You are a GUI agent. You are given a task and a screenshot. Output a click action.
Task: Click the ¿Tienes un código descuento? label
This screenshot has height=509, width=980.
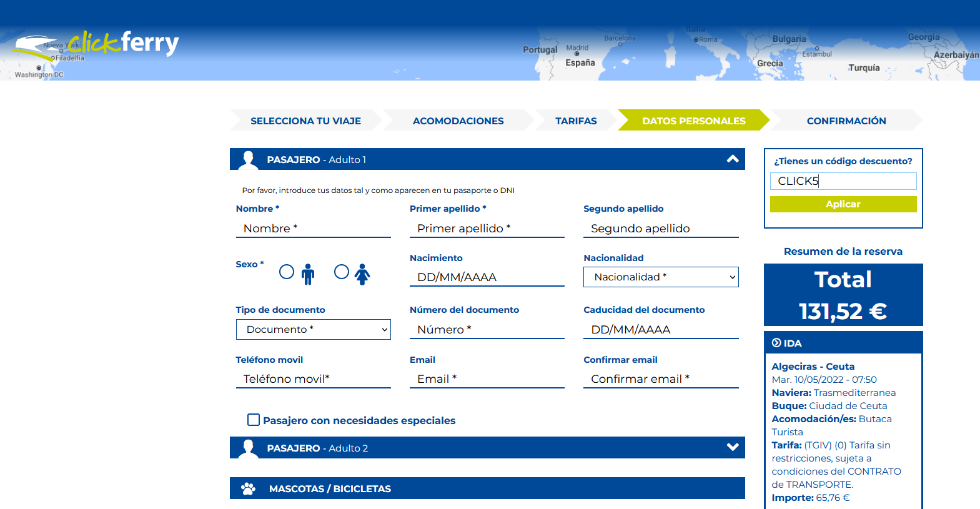click(x=843, y=161)
